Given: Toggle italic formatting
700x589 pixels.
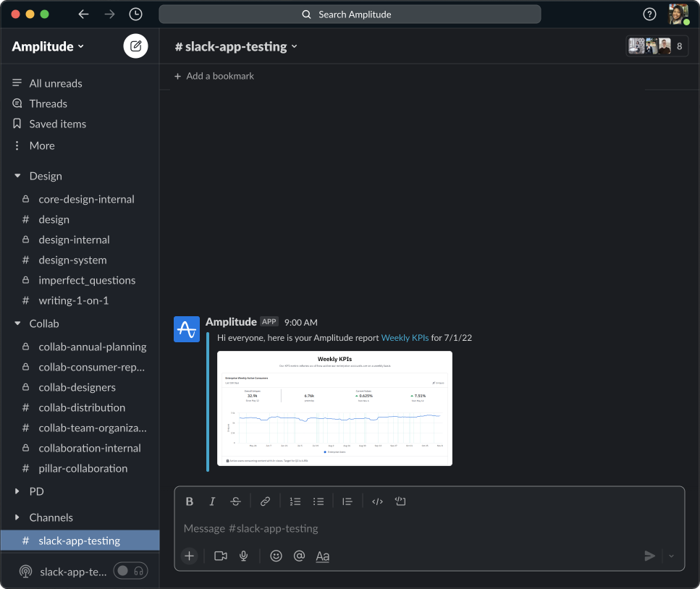Looking at the screenshot, I should 212,501.
